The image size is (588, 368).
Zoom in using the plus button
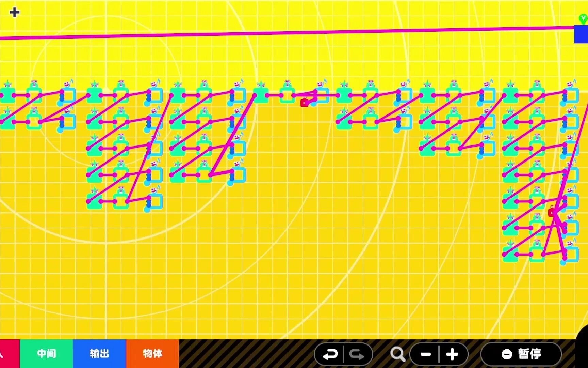(452, 355)
